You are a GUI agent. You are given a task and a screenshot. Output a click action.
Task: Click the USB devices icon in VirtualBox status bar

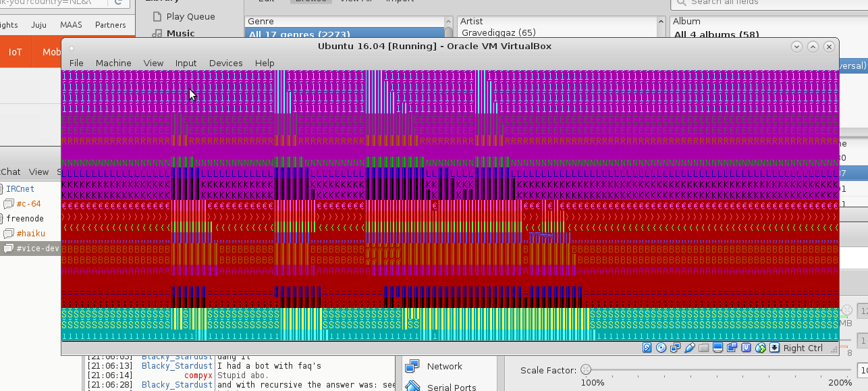tap(690, 348)
